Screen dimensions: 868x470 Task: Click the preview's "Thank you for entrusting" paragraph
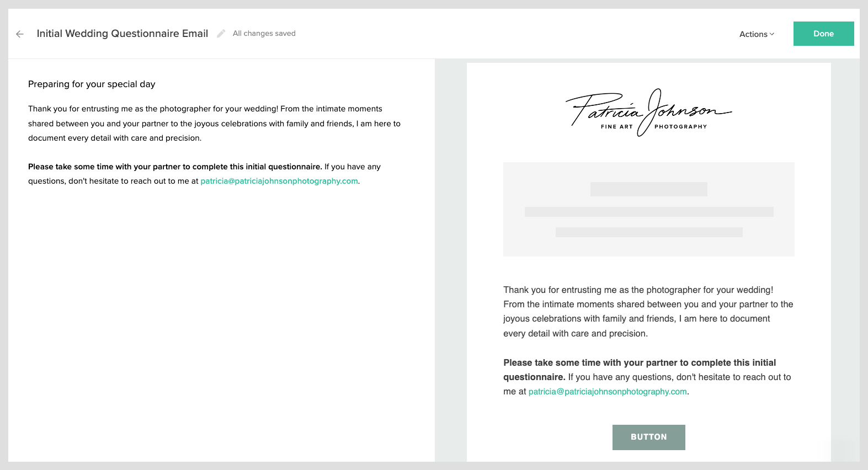(x=648, y=311)
